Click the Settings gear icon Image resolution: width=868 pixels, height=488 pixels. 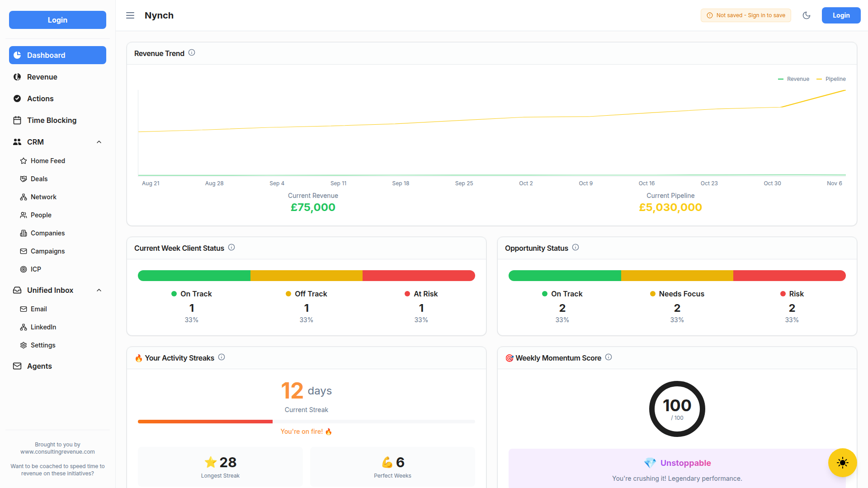24,345
